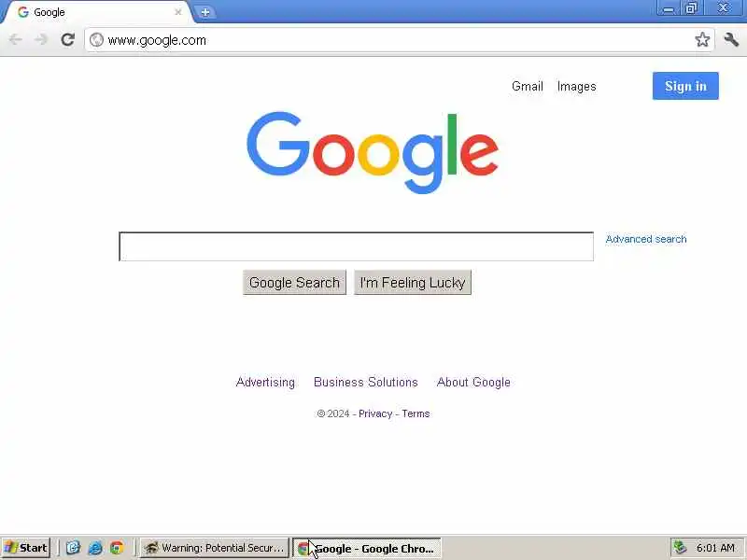
Task: Open the Privacy link
Action: point(375,413)
